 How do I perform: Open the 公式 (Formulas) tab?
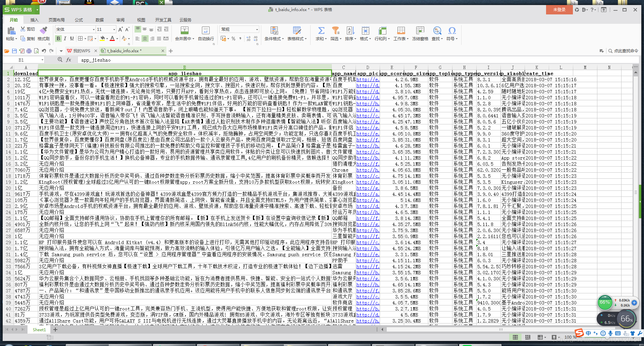79,20
